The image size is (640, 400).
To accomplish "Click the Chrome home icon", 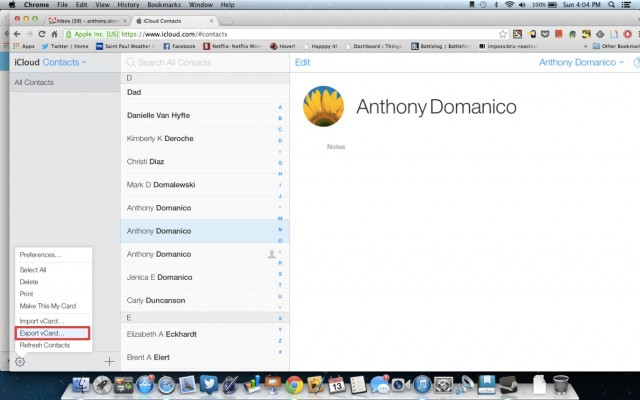I will [54, 34].
